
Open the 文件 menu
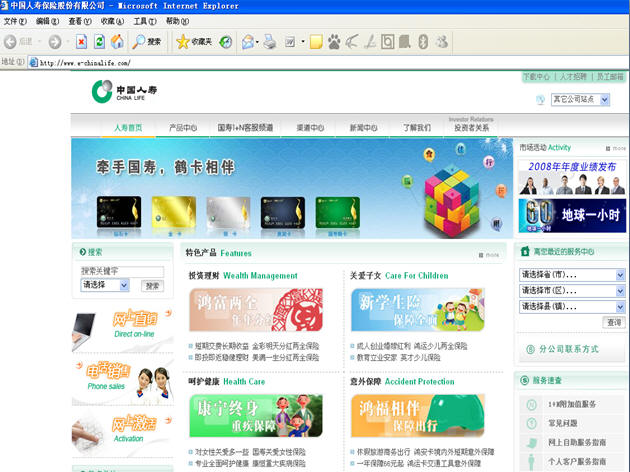[x=15, y=21]
